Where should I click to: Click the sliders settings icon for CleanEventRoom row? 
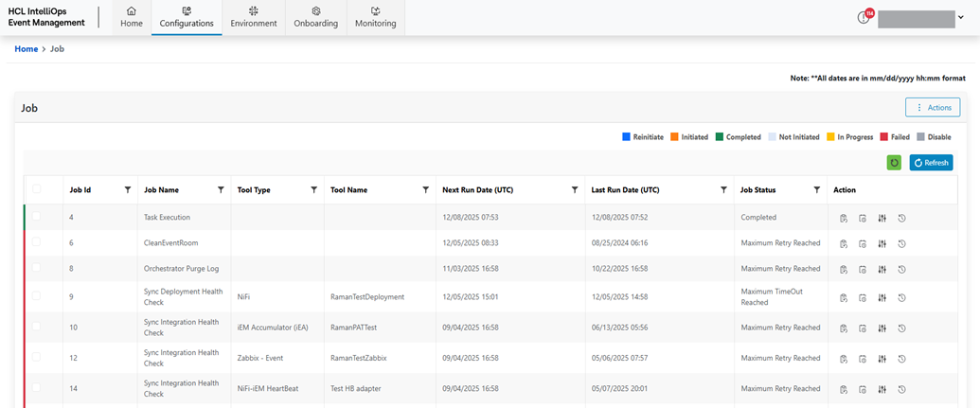click(882, 243)
